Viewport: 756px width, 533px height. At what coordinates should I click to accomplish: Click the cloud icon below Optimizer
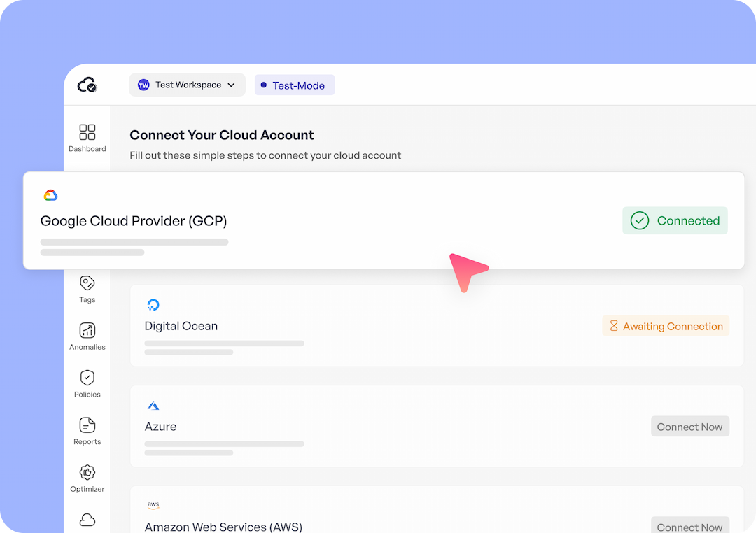[x=87, y=520]
